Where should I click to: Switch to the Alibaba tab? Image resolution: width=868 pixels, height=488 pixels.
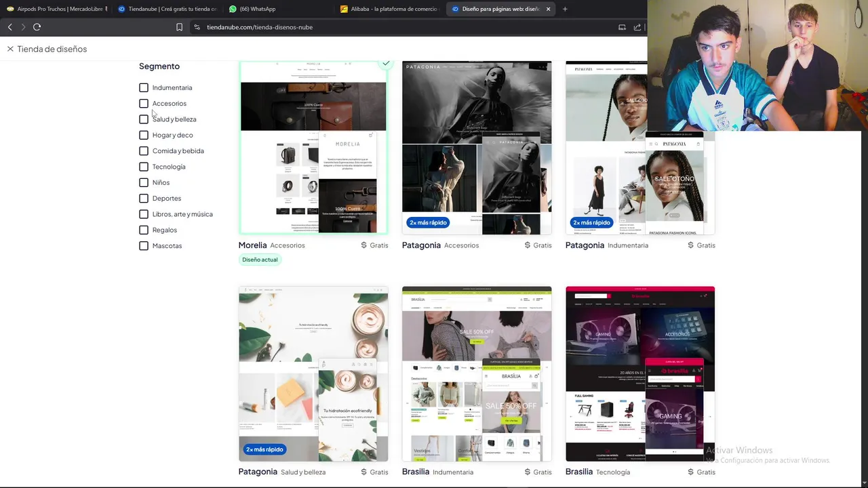coord(390,9)
